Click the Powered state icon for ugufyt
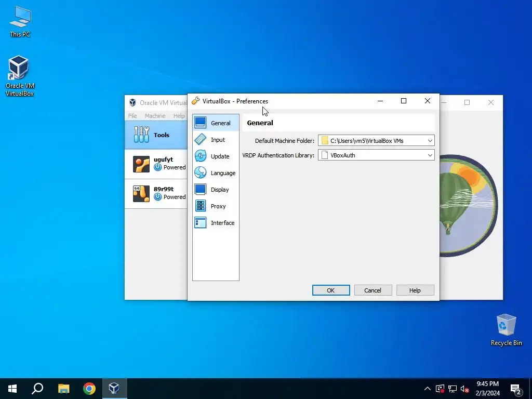This screenshot has height=399, width=532. click(x=157, y=167)
